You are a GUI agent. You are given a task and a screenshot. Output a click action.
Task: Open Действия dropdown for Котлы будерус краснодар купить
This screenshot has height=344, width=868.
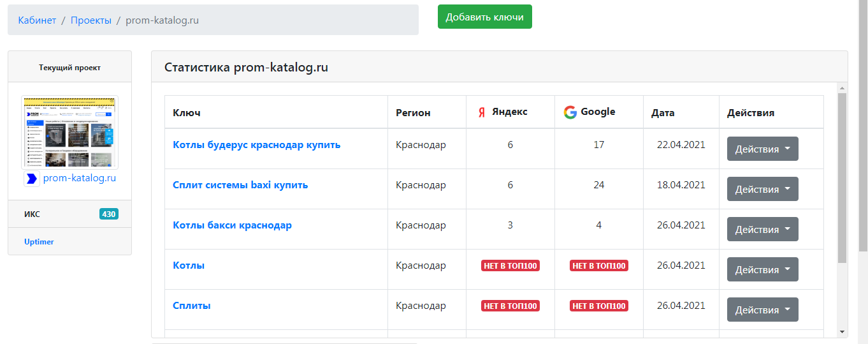762,149
